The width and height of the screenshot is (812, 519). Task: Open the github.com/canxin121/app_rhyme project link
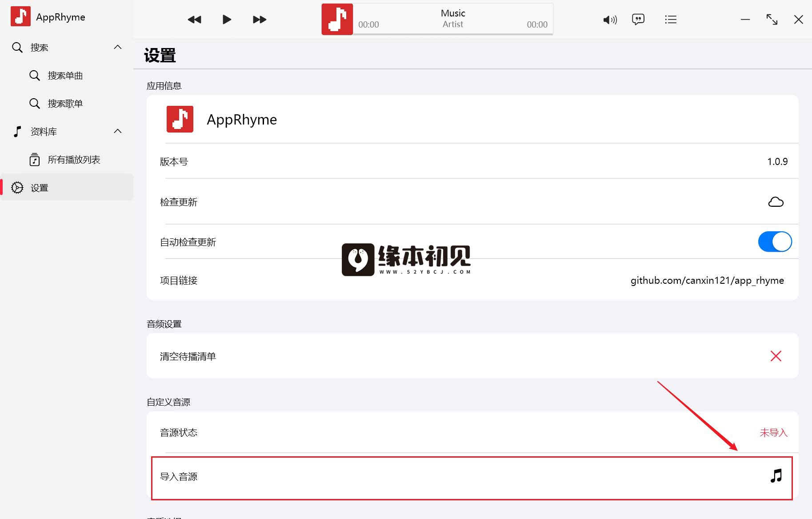pos(707,281)
